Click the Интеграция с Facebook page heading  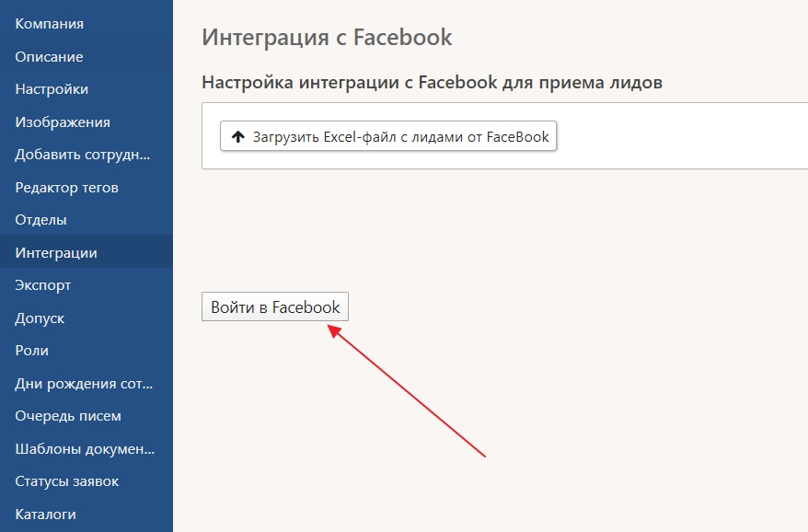327,38
